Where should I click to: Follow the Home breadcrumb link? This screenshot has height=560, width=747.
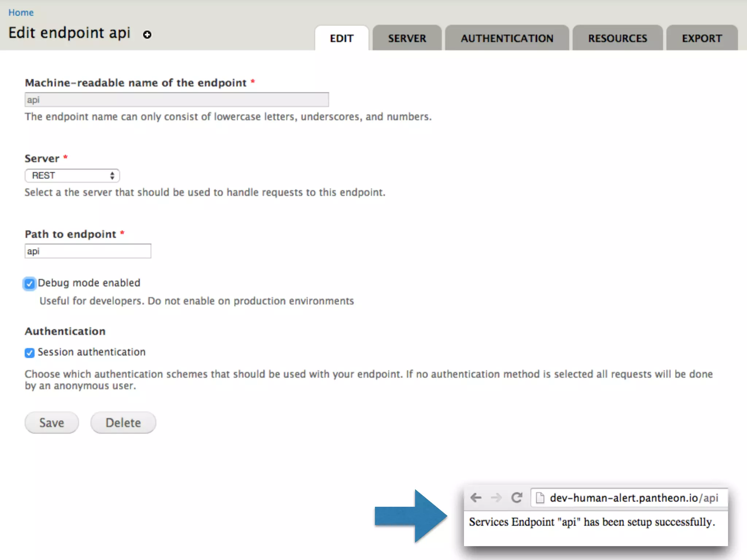point(21,12)
